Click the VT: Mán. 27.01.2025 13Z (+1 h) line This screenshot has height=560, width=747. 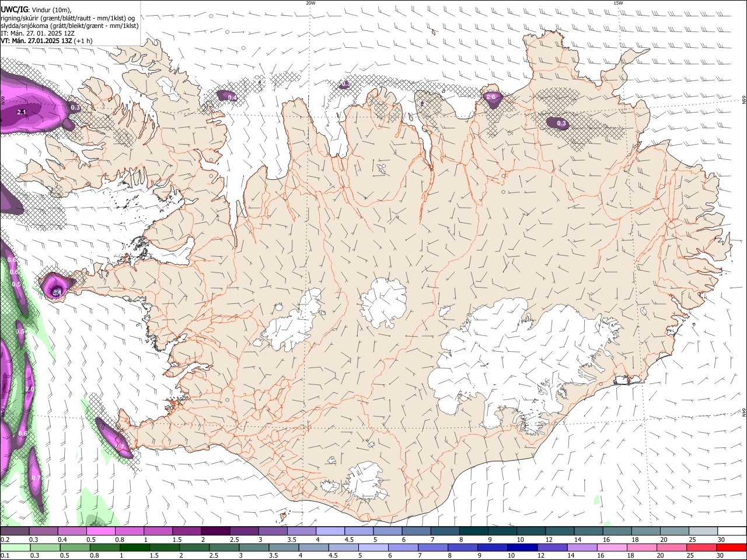(46, 41)
